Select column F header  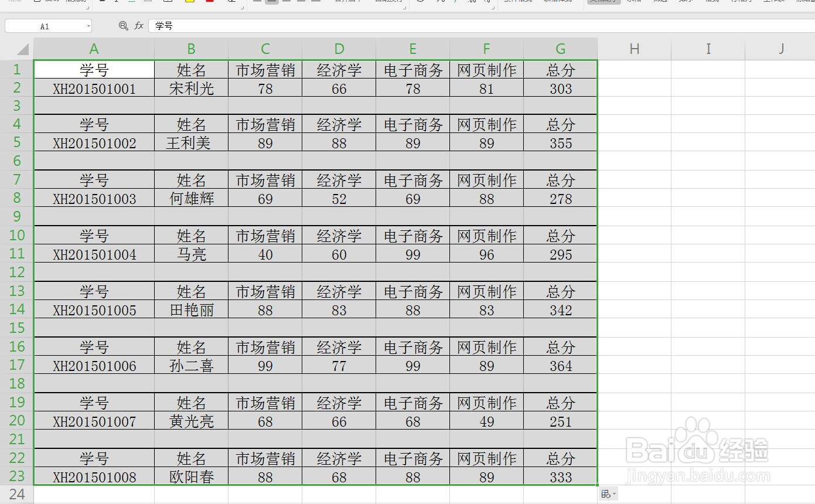487,49
